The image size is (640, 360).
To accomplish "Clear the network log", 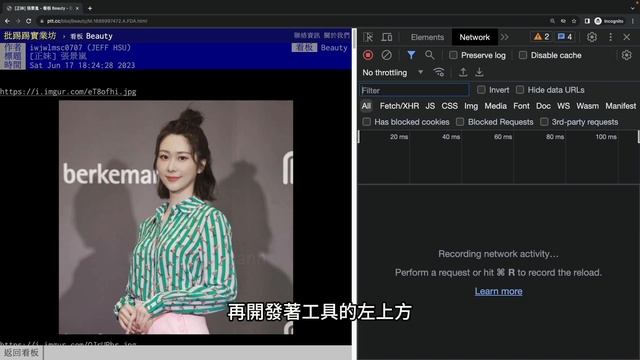I will click(386, 55).
